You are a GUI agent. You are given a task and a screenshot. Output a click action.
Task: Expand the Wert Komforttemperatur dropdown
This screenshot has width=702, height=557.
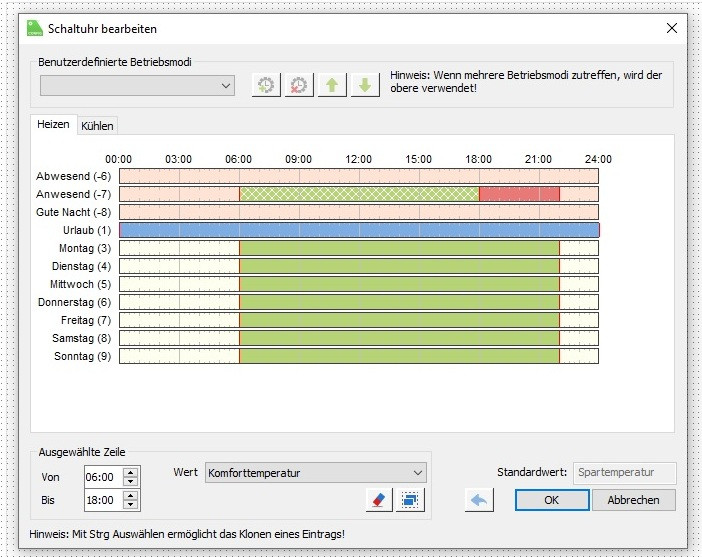click(316, 473)
